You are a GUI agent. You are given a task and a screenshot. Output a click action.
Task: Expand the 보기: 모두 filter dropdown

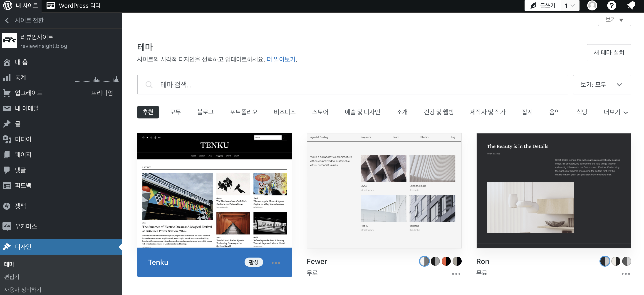tap(602, 84)
